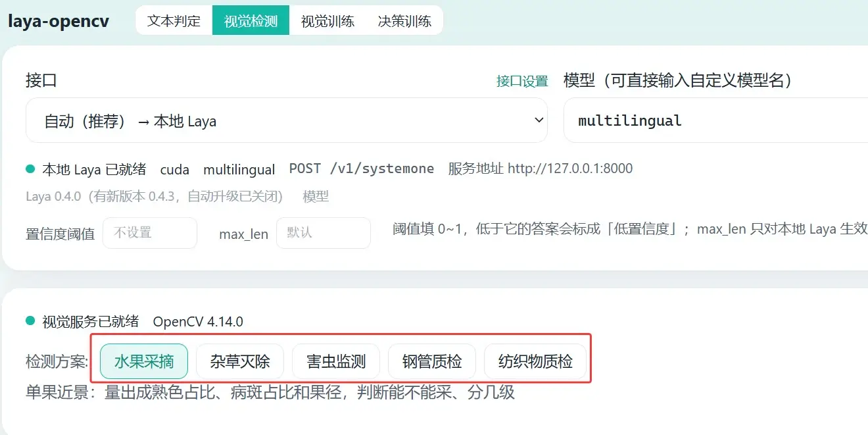
Task: Click the POST /v1/systemone endpoint text
Action: click(362, 169)
